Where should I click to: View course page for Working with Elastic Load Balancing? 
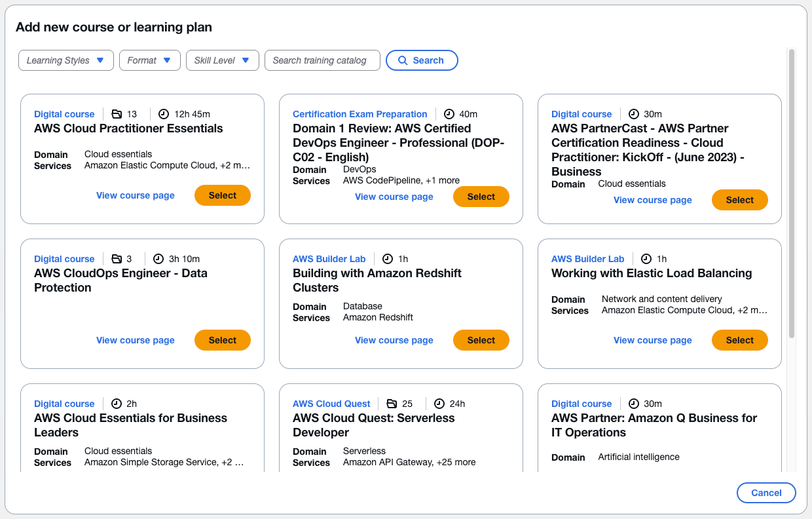click(652, 340)
